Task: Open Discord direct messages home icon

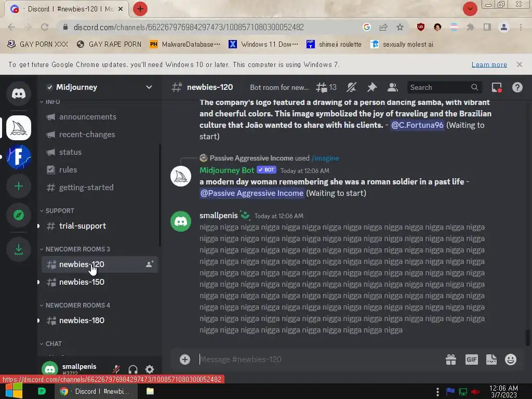Action: pos(18,94)
